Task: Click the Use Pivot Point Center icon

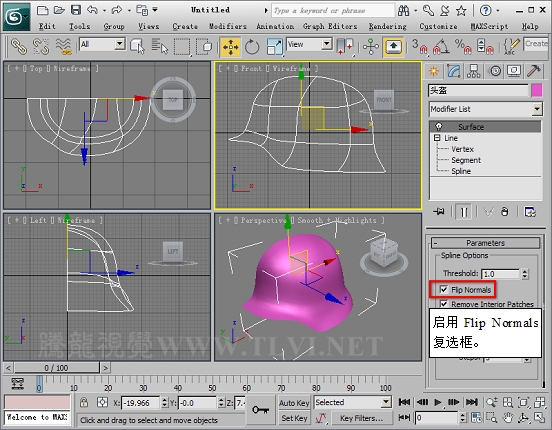Action: coord(345,46)
